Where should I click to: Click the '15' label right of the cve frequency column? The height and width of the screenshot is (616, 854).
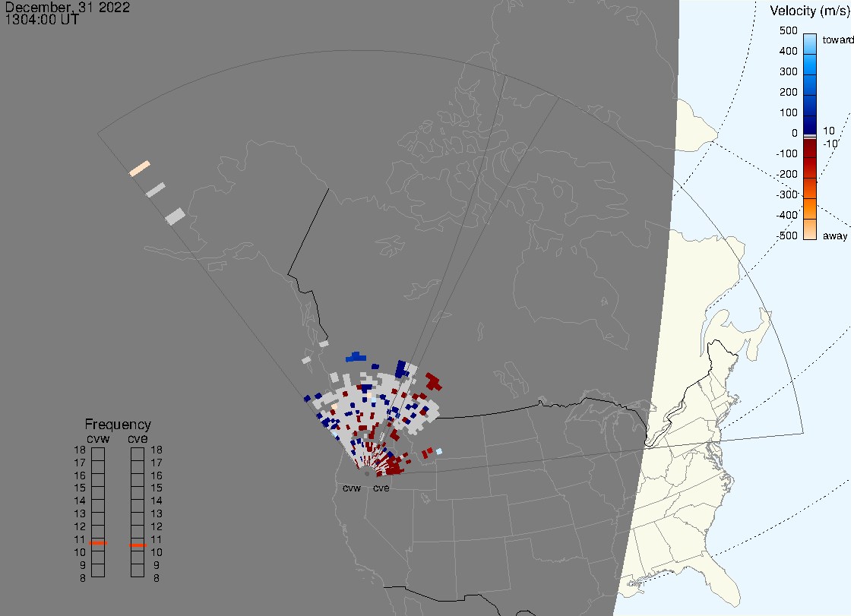point(157,488)
